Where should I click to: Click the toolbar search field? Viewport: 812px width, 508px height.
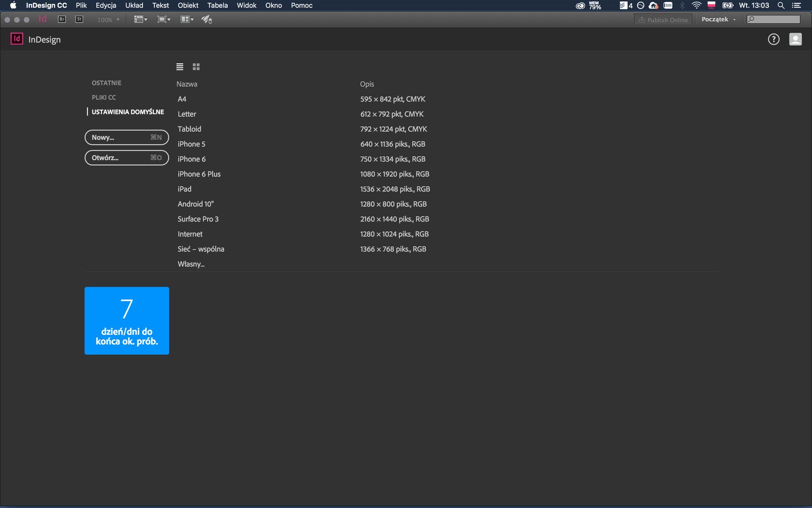pyautogui.click(x=773, y=19)
